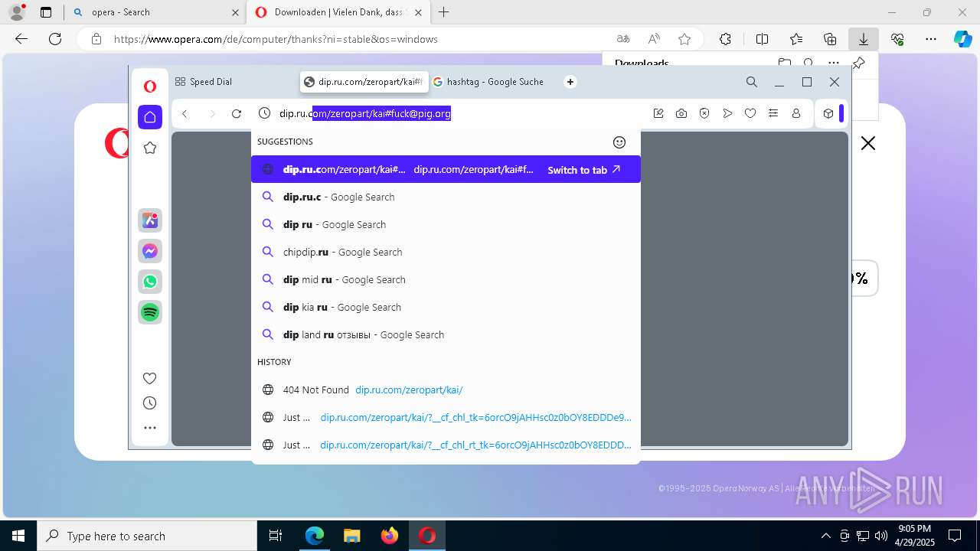980x551 pixels.
Task: Add page to bookmarks heart in address bar
Action: [750, 113]
